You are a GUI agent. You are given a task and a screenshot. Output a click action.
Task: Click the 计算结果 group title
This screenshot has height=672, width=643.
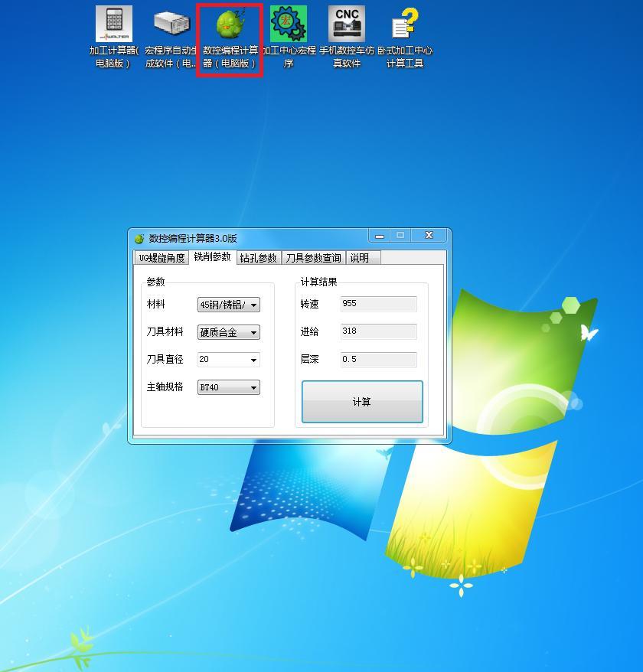pos(318,282)
